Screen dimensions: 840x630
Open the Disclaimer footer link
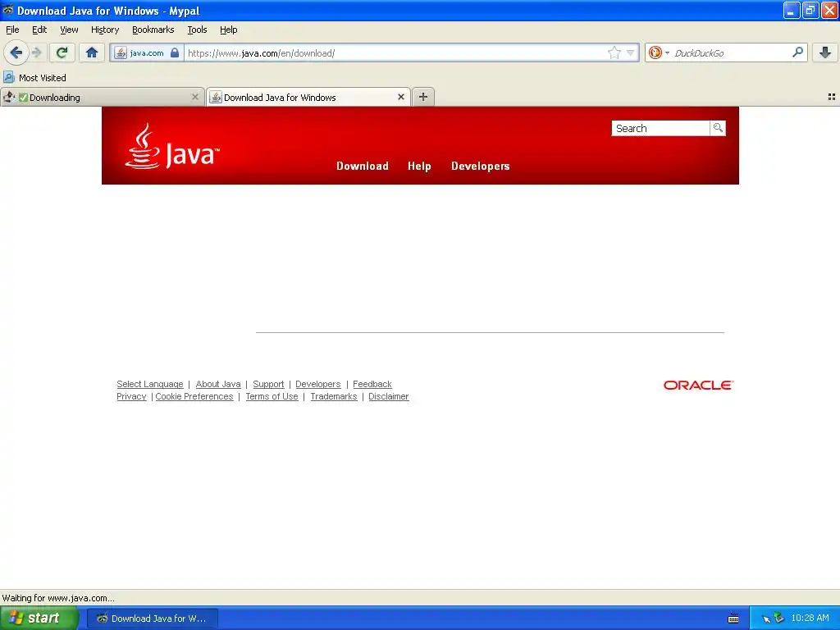pos(388,396)
